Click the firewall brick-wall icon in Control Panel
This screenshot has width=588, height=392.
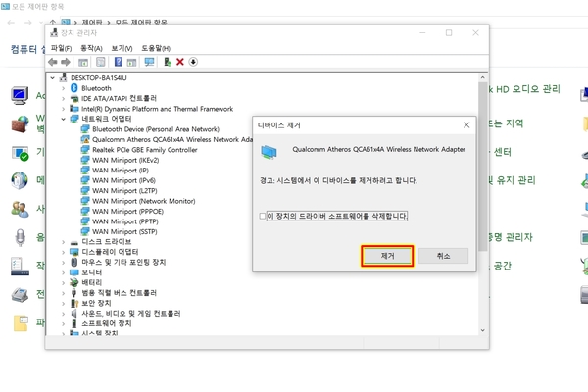20,123
